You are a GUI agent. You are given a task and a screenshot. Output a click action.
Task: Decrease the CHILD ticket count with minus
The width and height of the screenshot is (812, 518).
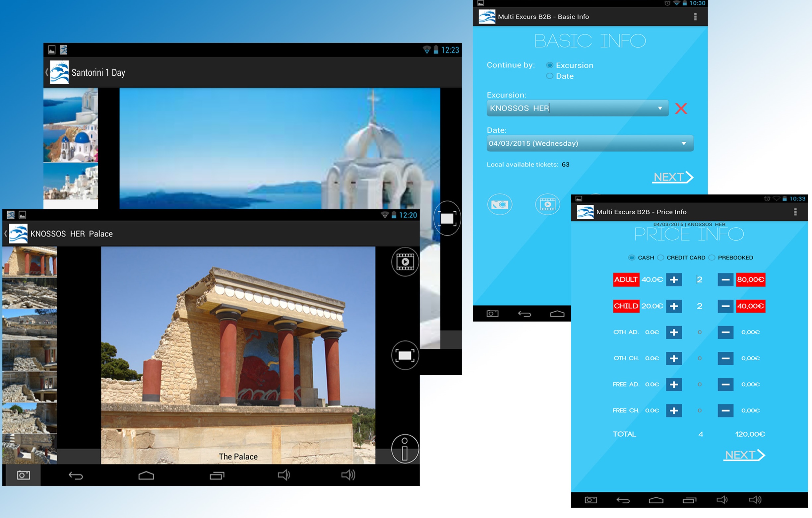725,306
